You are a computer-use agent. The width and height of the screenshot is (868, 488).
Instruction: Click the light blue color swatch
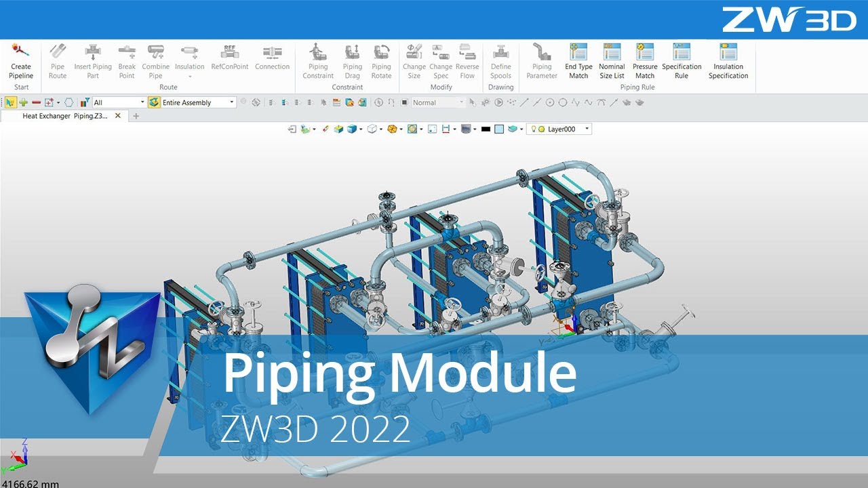tap(499, 129)
